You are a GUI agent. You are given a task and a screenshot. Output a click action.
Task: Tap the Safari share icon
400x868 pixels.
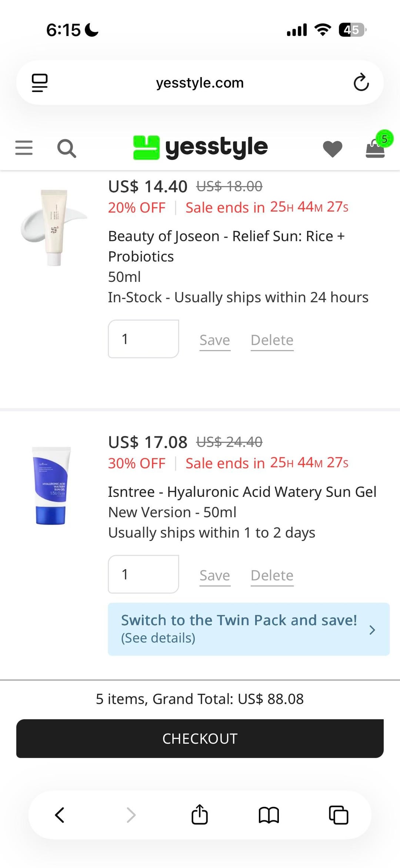[200, 815]
